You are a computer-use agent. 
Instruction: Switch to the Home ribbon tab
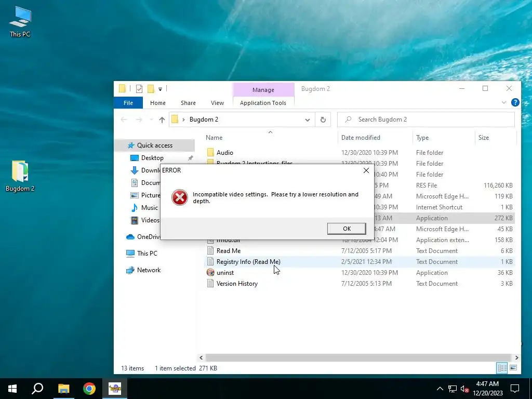pyautogui.click(x=158, y=103)
